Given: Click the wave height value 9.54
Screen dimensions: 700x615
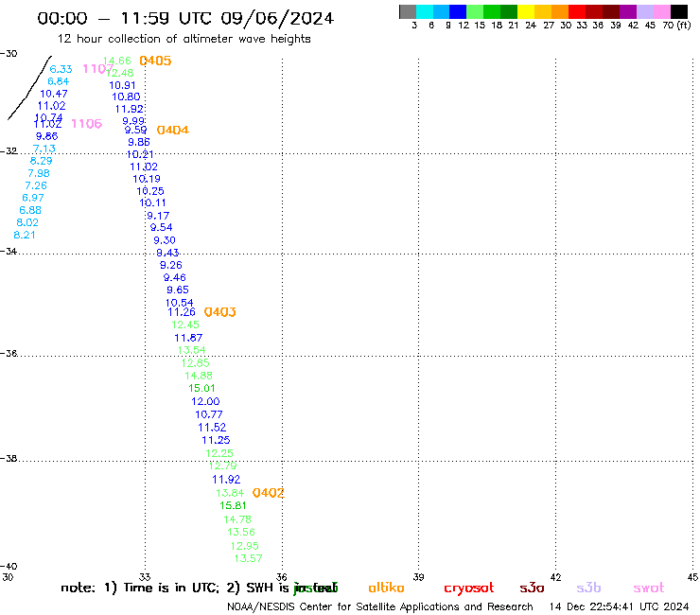Looking at the screenshot, I should coord(161,227).
